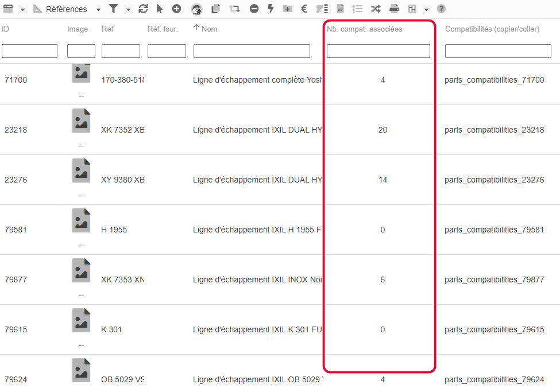Select the row with ID 79581

point(16,230)
